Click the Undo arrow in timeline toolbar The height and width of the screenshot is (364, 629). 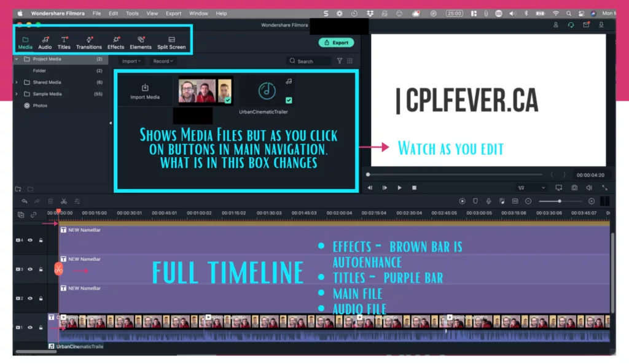point(25,201)
